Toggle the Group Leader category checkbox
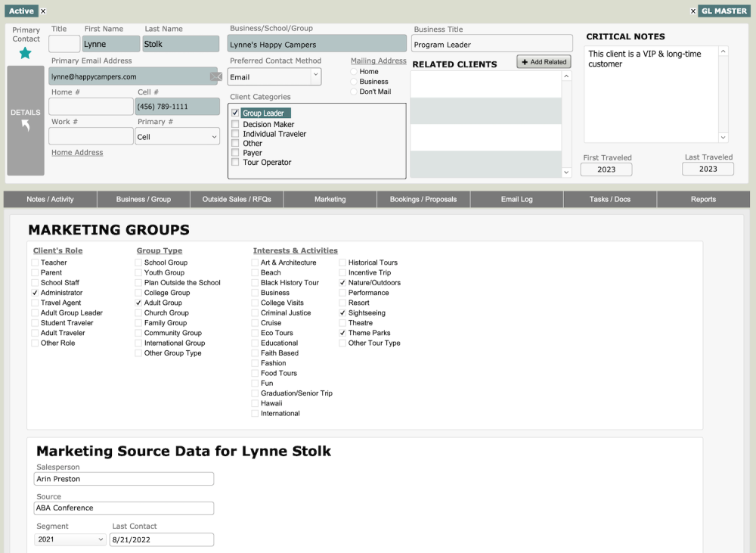This screenshot has height=553, width=756. 235,113
